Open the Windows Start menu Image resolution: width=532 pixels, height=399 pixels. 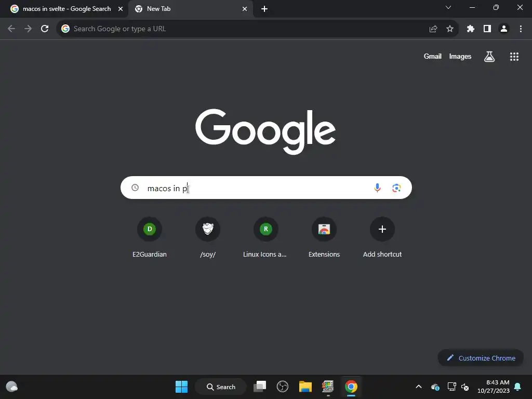[181, 387]
